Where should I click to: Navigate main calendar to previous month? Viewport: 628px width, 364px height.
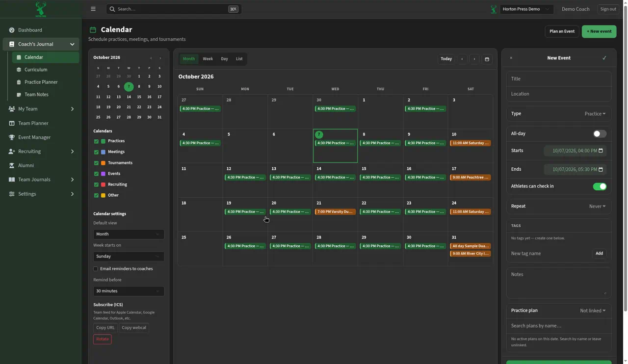point(462,59)
